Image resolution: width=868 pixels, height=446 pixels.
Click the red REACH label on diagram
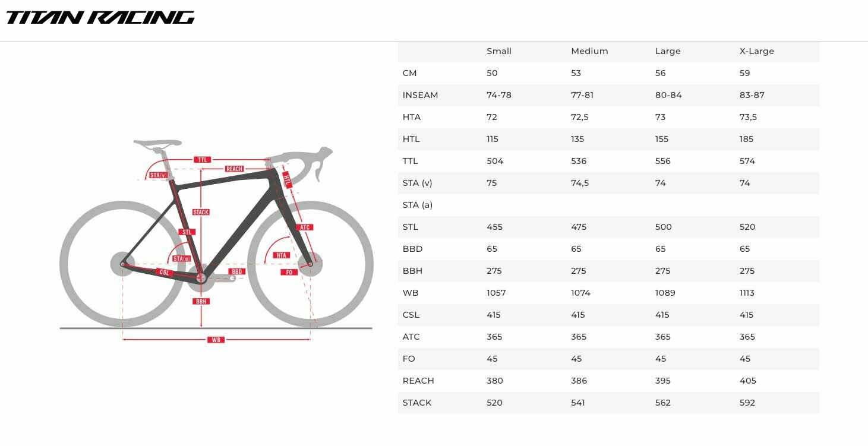(234, 169)
